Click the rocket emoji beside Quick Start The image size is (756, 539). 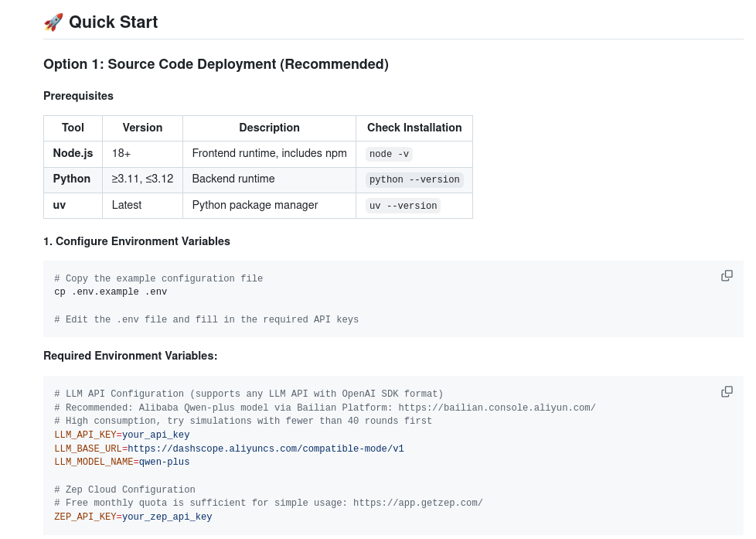coord(53,22)
